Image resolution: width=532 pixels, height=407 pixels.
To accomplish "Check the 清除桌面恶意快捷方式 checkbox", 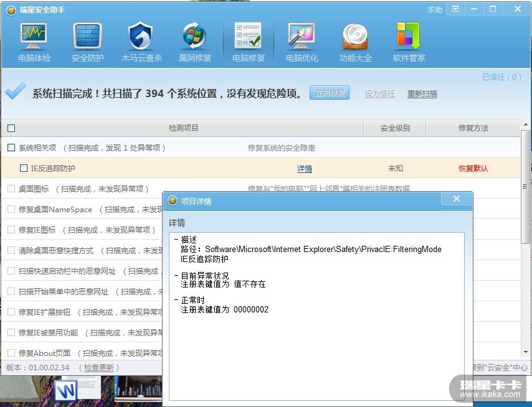I will (x=11, y=250).
